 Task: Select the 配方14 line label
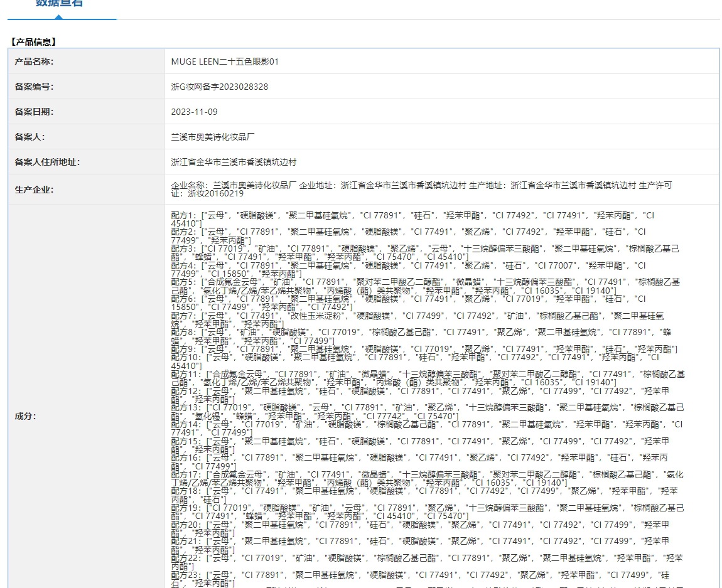coord(186,424)
